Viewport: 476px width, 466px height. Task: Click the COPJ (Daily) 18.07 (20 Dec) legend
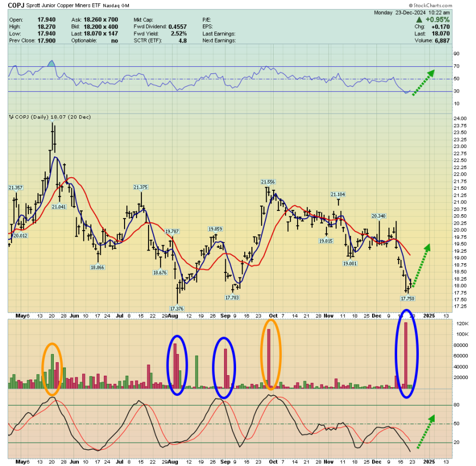pos(53,117)
